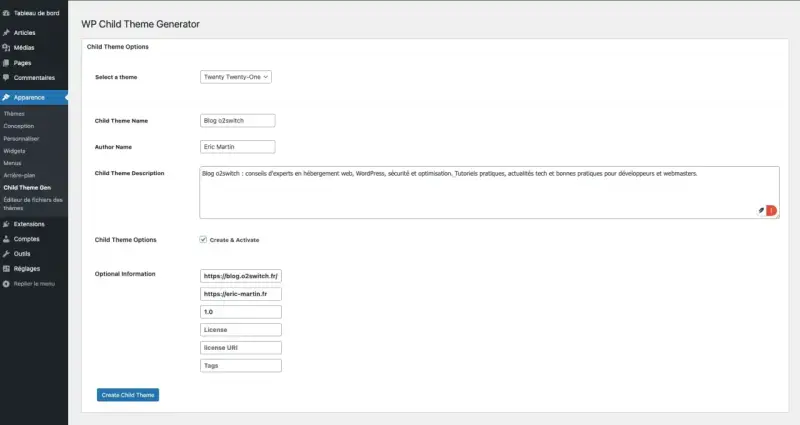Screen dimensions: 800x425
Task: Click Replier le menu link
Action: click(x=34, y=284)
